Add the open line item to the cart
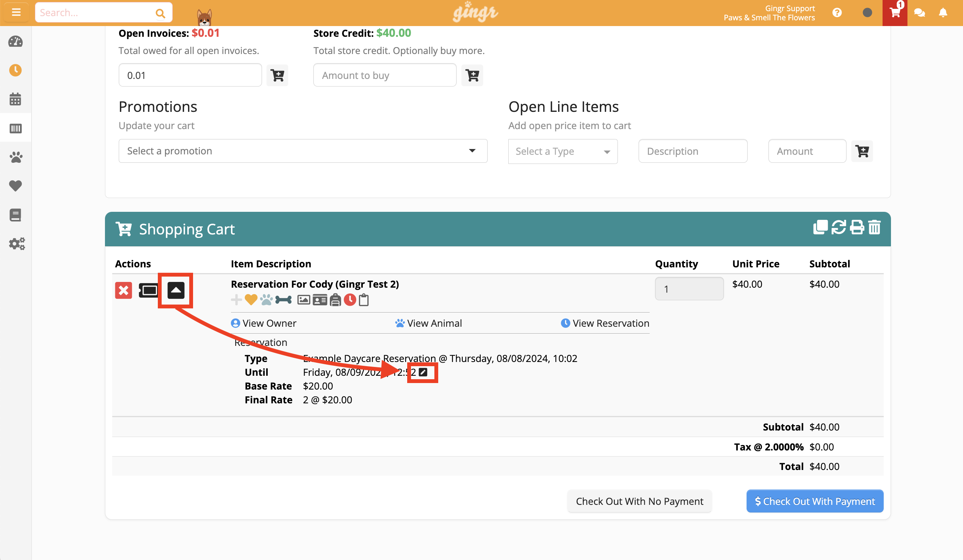This screenshot has width=963, height=560. pos(862,151)
